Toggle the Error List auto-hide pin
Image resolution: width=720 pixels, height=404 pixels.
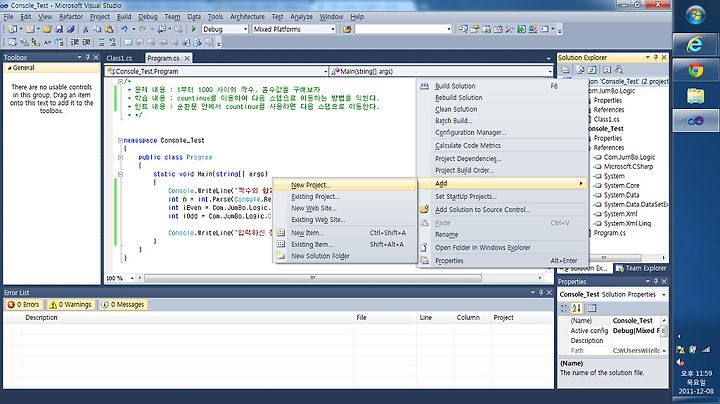point(541,292)
